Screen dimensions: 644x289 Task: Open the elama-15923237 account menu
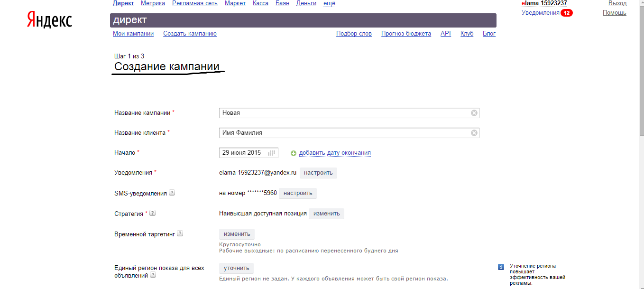click(544, 3)
